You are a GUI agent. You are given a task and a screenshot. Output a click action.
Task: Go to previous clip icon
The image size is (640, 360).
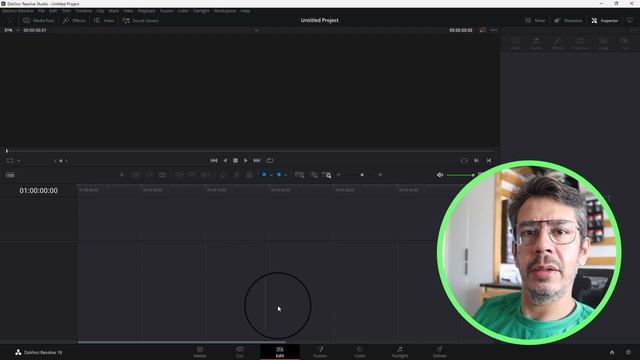click(x=489, y=161)
